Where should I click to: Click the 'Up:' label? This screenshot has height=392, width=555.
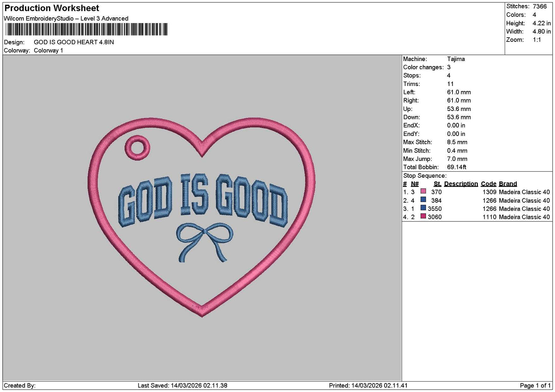pos(408,109)
